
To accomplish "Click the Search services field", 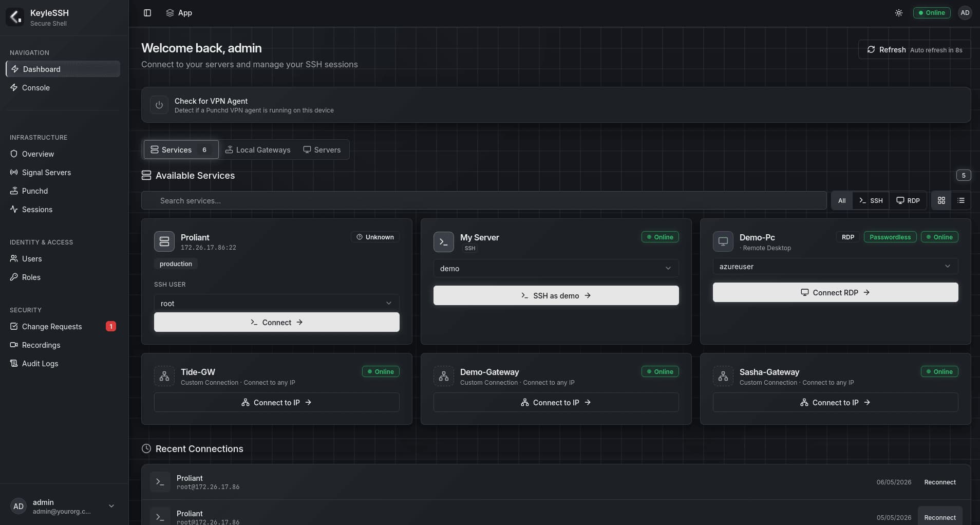I will (484, 200).
